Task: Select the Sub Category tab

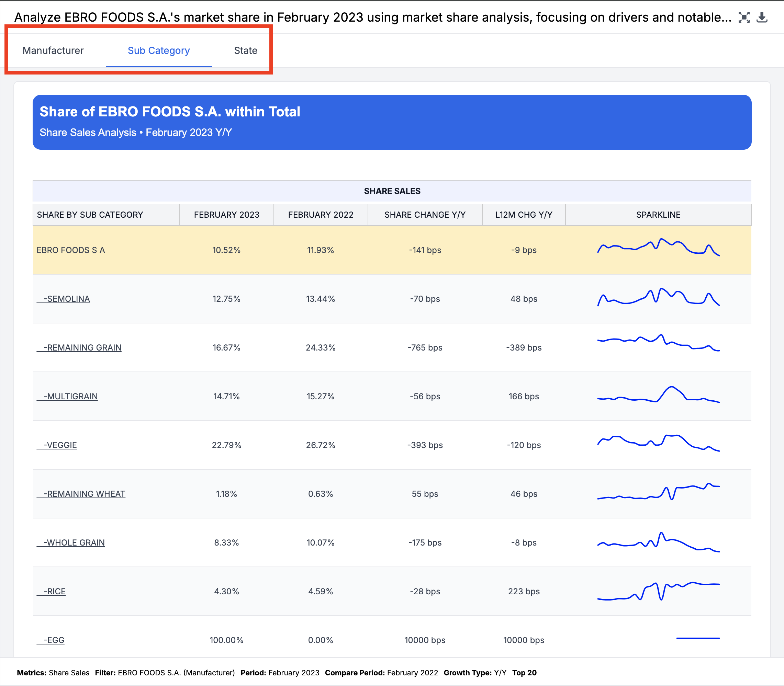Action: pyautogui.click(x=159, y=50)
